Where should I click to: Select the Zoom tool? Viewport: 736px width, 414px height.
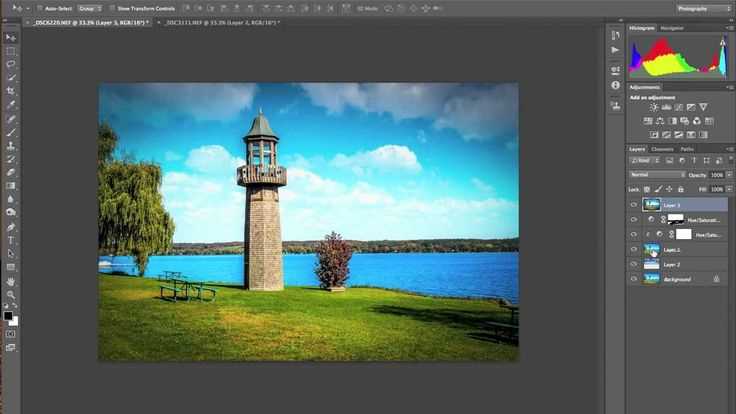(11, 295)
